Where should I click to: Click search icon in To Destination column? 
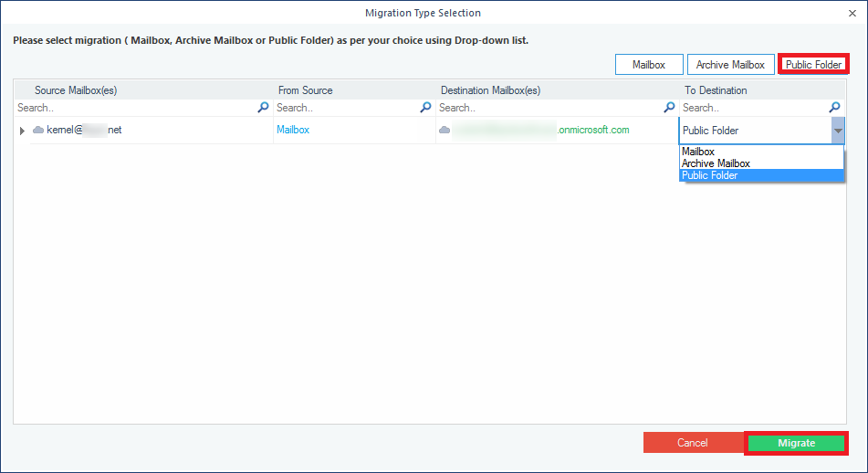tap(834, 108)
